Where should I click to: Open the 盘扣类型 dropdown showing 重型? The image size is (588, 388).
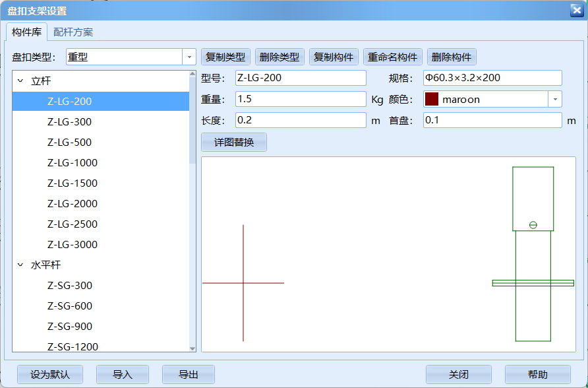tap(189, 57)
